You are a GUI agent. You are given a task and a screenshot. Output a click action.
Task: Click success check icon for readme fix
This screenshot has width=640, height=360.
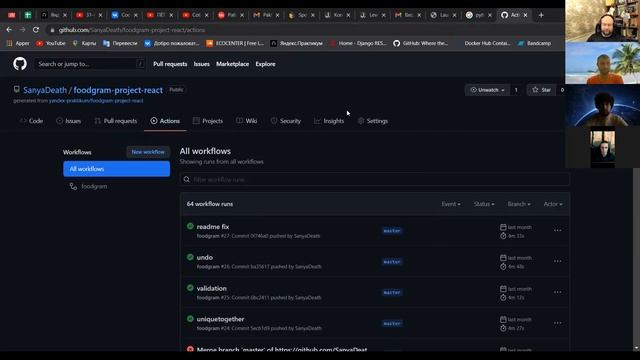point(190,226)
